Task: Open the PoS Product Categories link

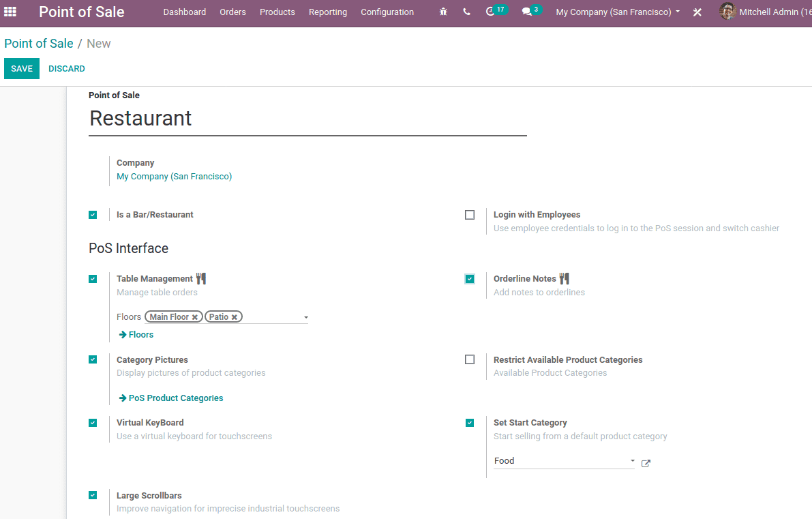Action: click(171, 398)
